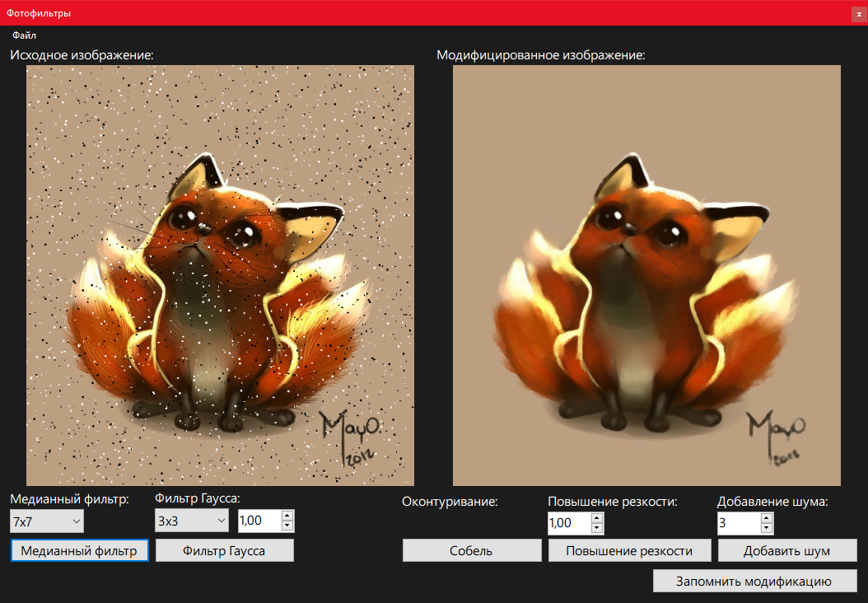Screen dimensions: 868x603
Task: Open the Файл menu
Action: pyautogui.click(x=25, y=35)
